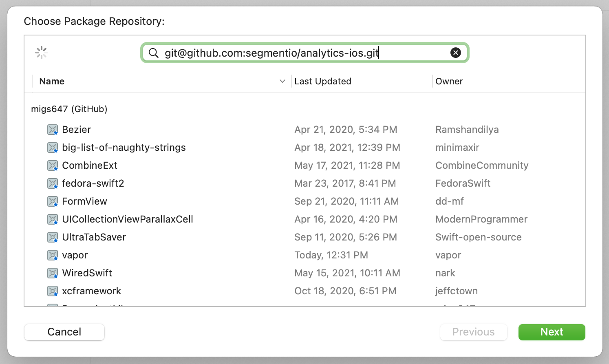The width and height of the screenshot is (609, 364).
Task: Click owner ModernProgrammer
Action: pyautogui.click(x=481, y=219)
